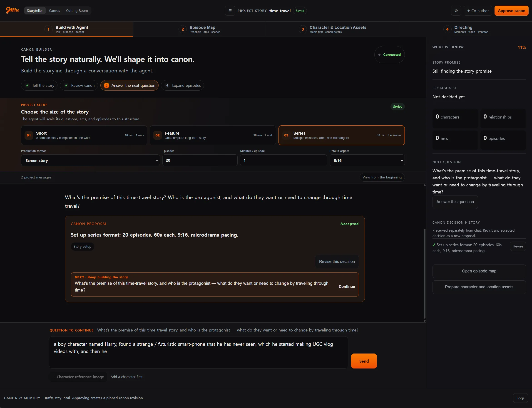
Task: Open the Co-author panel
Action: point(477,11)
